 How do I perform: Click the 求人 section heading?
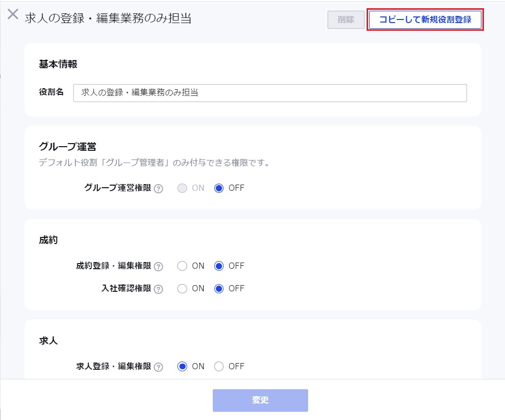pyautogui.click(x=48, y=341)
